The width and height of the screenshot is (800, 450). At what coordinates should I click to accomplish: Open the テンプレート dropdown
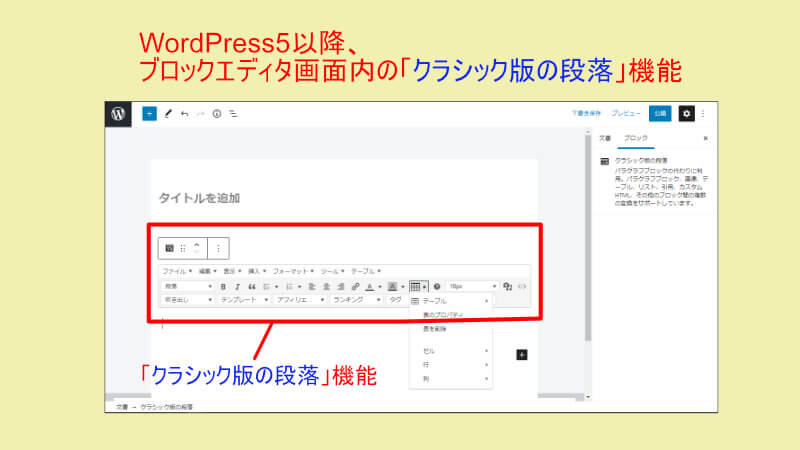tap(244, 300)
